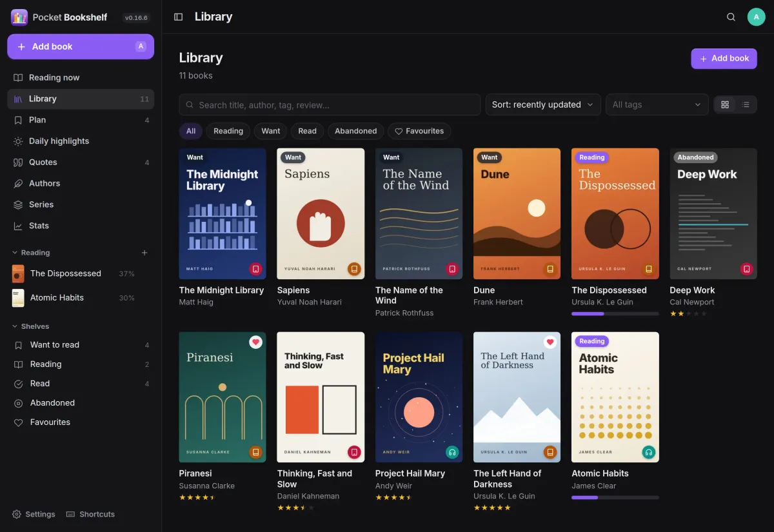
Task: Filter by Read chip
Action: pyautogui.click(x=308, y=131)
